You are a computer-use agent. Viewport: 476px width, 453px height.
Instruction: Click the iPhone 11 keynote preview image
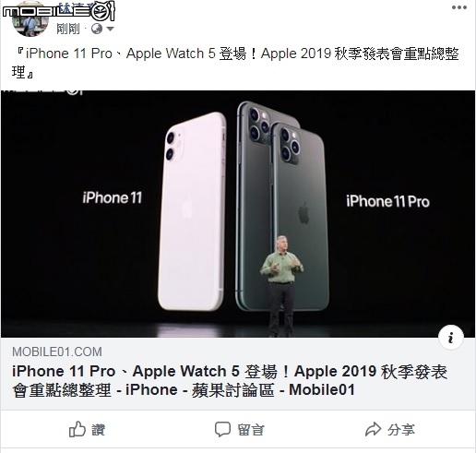[x=238, y=214]
